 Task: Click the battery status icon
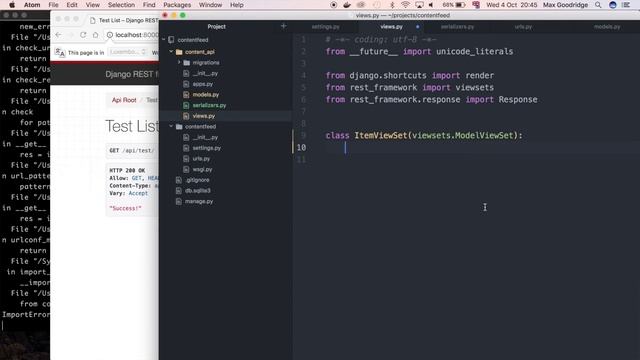pyautogui.click(x=460, y=5)
